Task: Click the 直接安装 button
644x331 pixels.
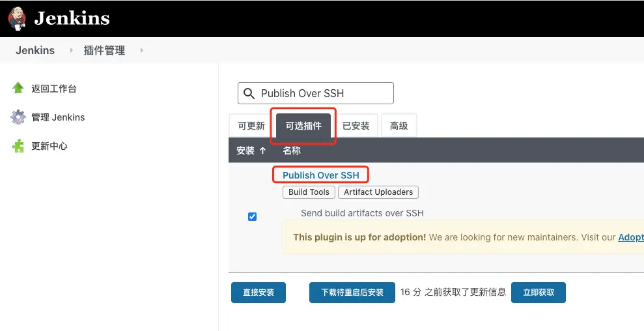Action: [259, 293]
